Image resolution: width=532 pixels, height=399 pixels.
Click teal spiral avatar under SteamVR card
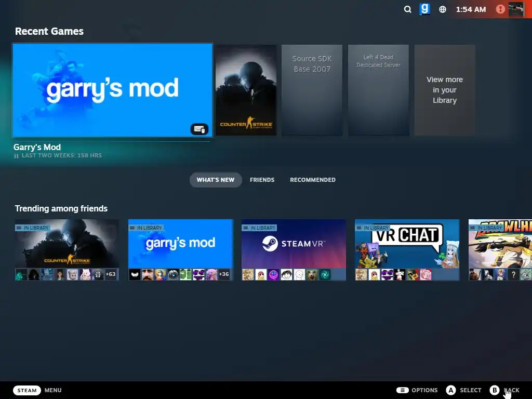(325, 274)
